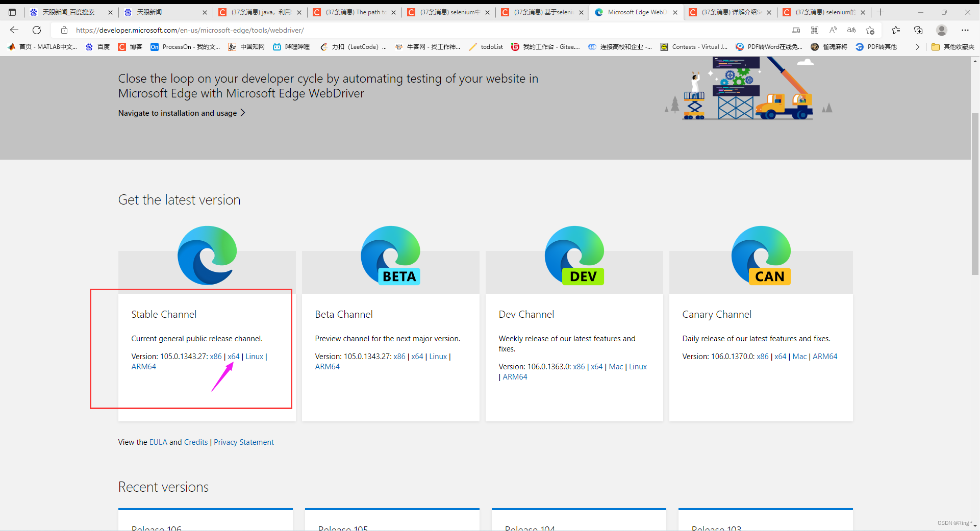The height and width of the screenshot is (531, 980).
Task: Add this page to favorites
Action: click(870, 30)
